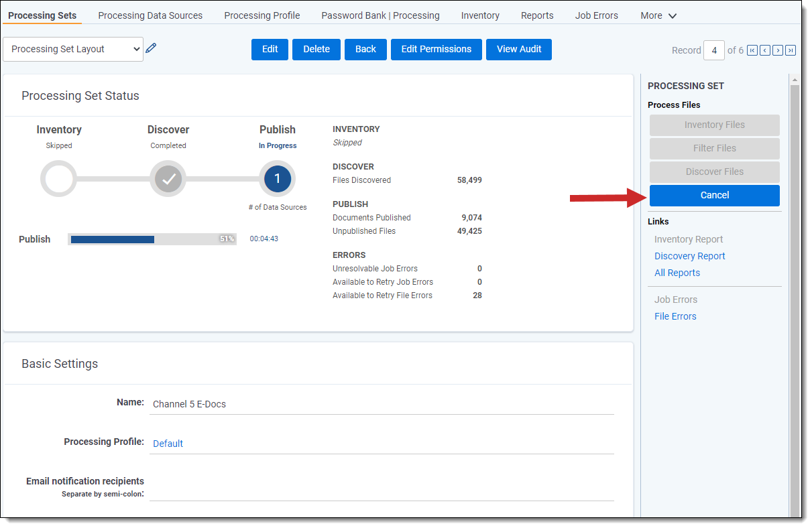Go to previous record arrow icon
The width and height of the screenshot is (812, 528).
pos(765,50)
